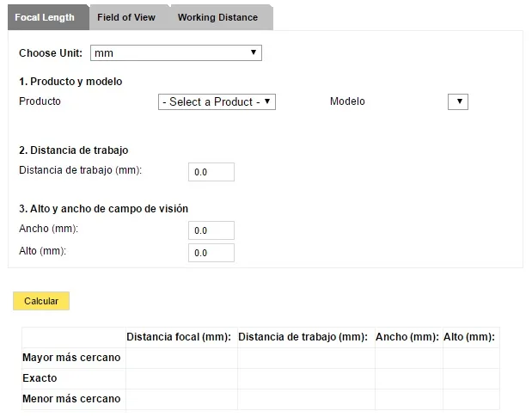Click the Alto (mm) input field
Screen dimensions: 532x417
(x=211, y=253)
